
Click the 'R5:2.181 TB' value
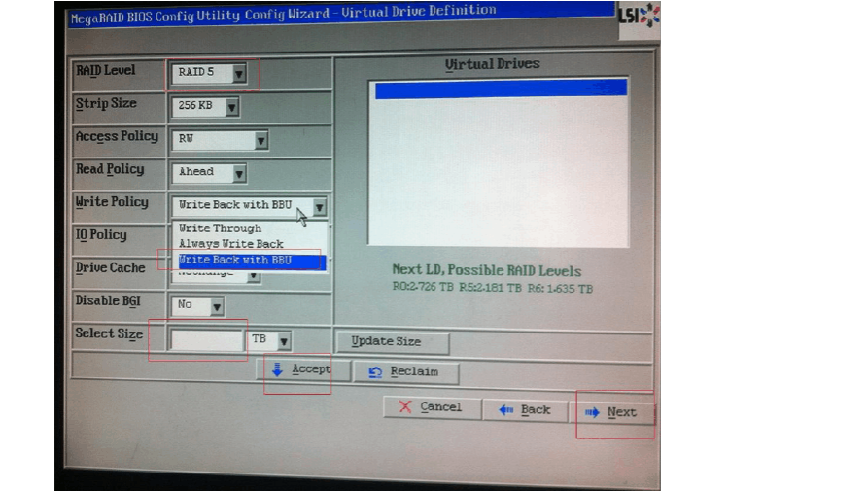pos(490,288)
